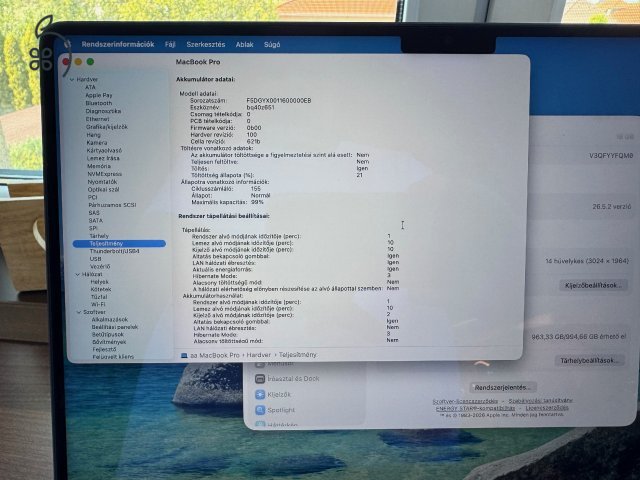Select Kamera in the sidebar
This screenshot has height=480, width=640.
coord(97,143)
